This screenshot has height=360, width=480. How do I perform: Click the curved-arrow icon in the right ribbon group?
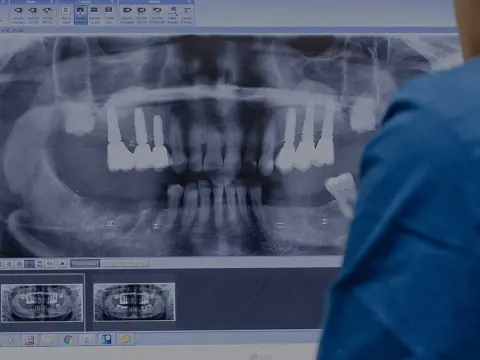click(x=157, y=11)
